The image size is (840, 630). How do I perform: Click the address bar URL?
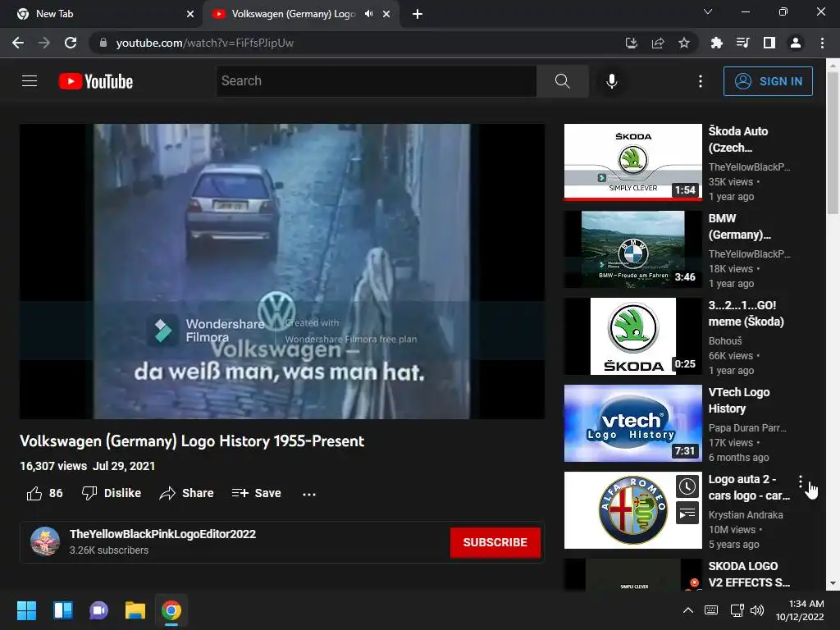[204, 43]
